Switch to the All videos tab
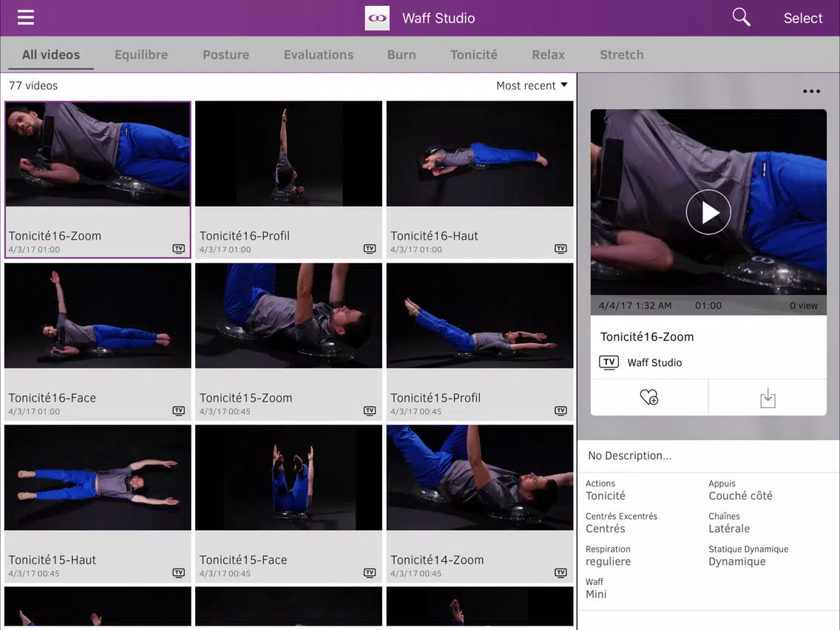This screenshot has height=630, width=840. 51,55
